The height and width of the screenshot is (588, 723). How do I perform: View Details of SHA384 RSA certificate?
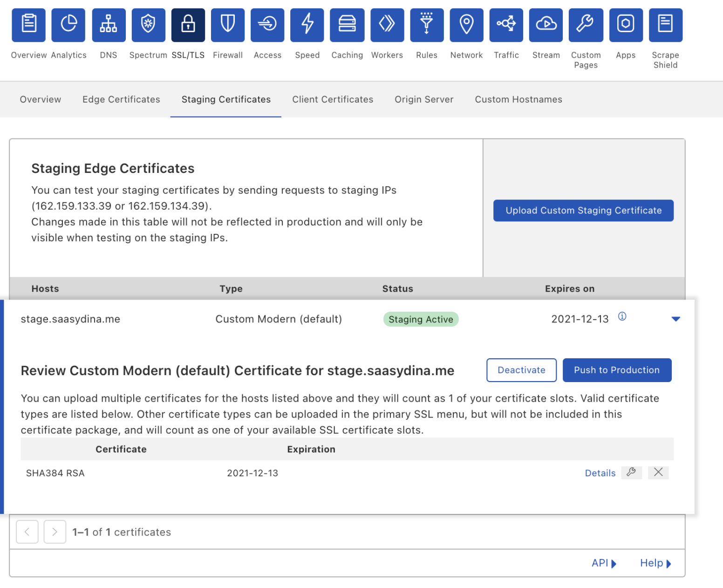(600, 473)
